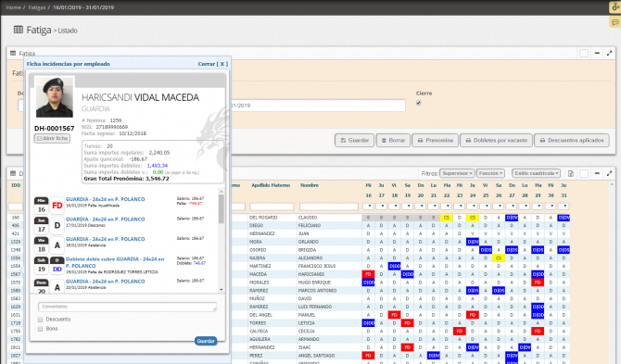The height and width of the screenshot is (364, 621).
Task: Click the red FD cell in HARICSANDI MACEDA's row
Action: coord(368,274)
